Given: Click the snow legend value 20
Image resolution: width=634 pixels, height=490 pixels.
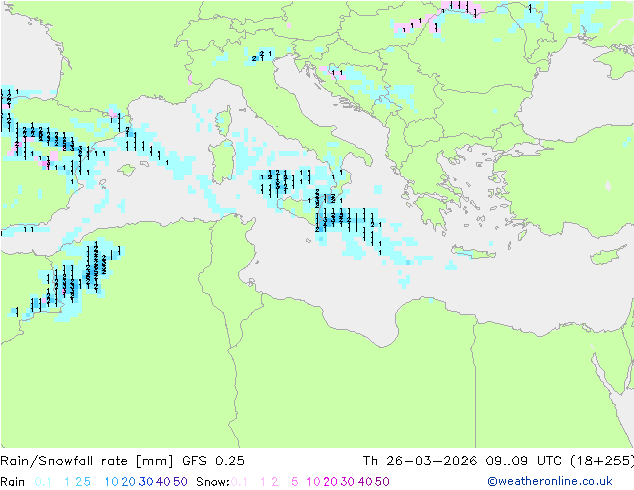Looking at the screenshot, I should point(330,482).
